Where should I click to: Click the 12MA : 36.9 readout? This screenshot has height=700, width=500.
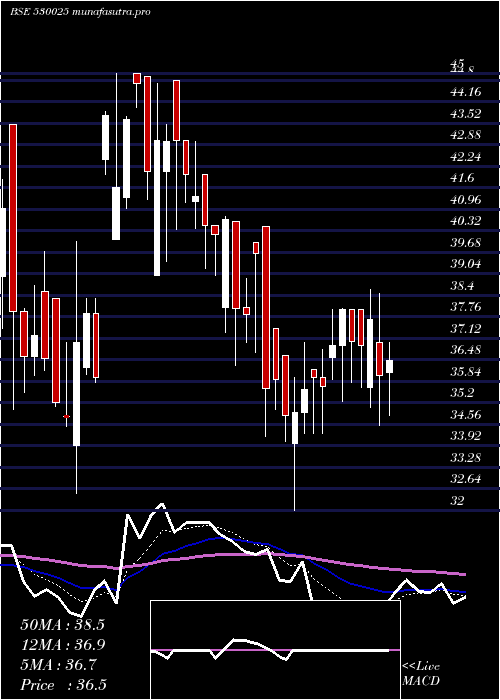pos(62,645)
